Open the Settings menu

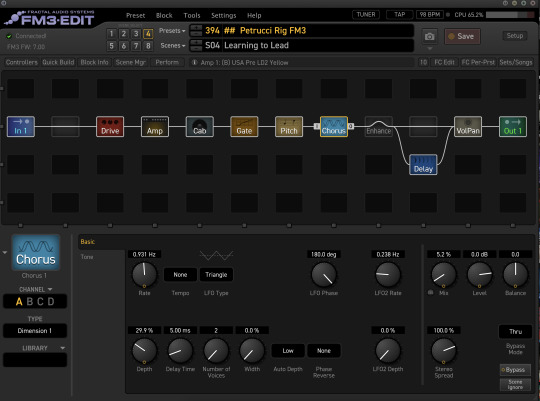224,16
